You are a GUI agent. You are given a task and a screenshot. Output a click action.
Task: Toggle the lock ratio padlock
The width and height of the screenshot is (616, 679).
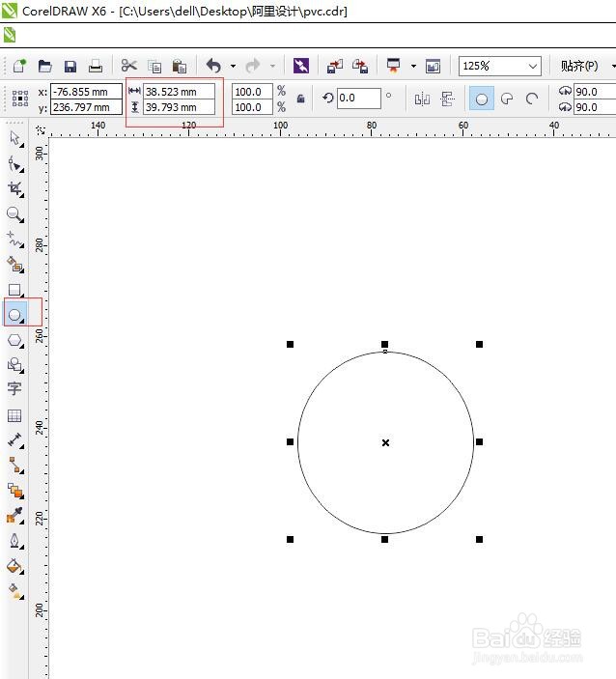coord(301,99)
